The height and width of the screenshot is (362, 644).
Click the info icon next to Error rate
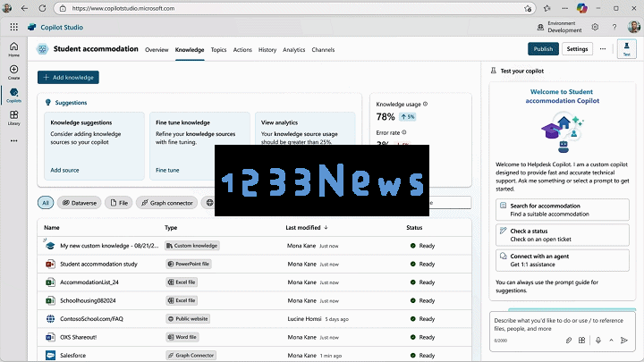[x=404, y=132]
